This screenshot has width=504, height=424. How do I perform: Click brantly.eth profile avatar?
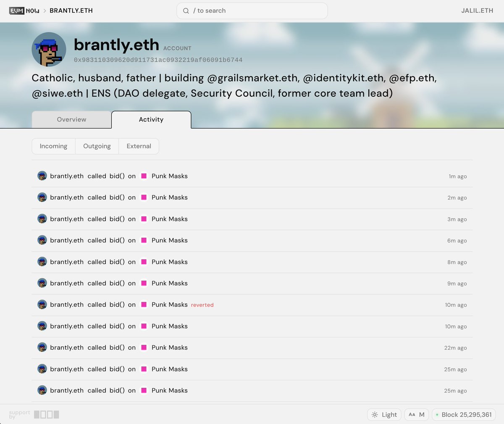(49, 50)
